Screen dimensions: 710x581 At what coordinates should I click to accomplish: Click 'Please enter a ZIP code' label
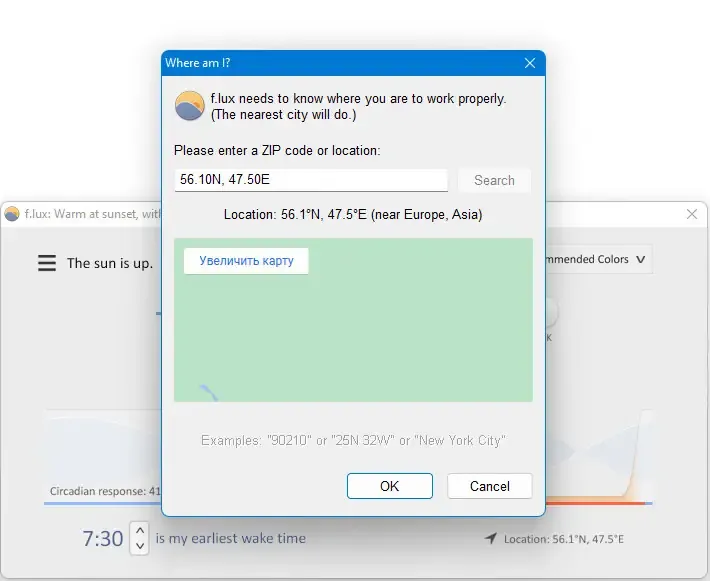(277, 150)
